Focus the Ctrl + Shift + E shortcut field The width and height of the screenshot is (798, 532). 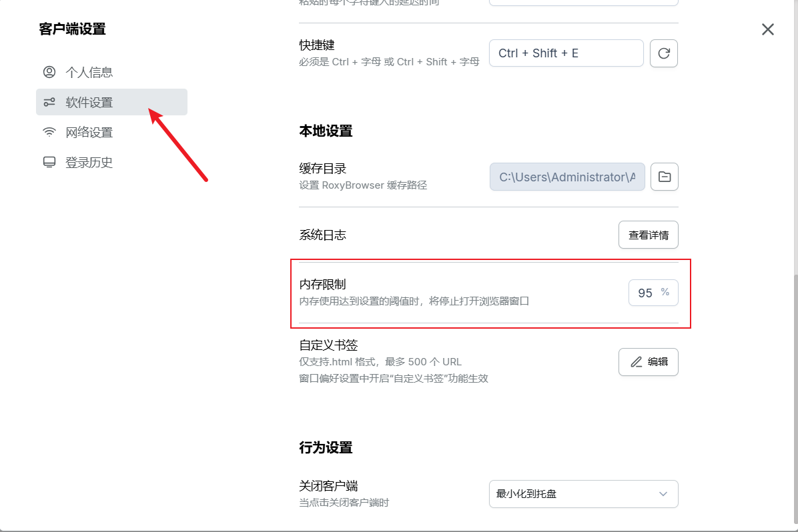(566, 53)
